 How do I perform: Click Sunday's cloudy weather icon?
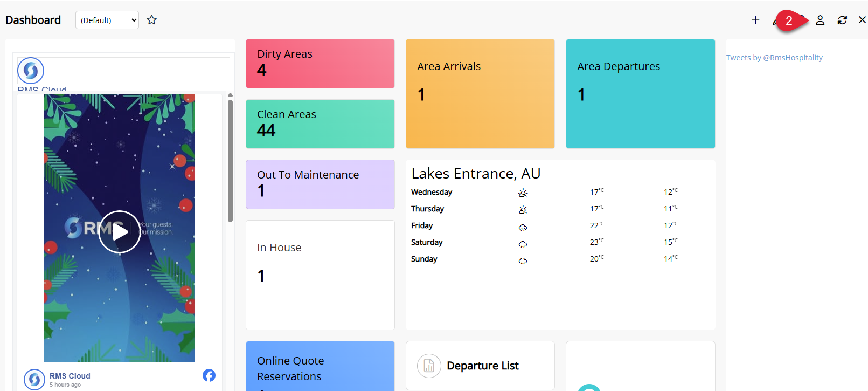click(523, 260)
